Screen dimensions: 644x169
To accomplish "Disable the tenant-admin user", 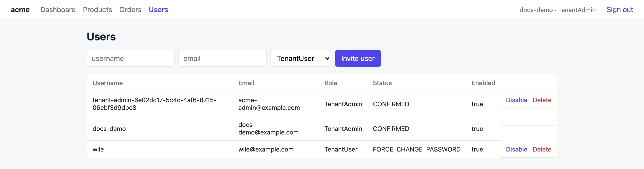I will [x=517, y=100].
